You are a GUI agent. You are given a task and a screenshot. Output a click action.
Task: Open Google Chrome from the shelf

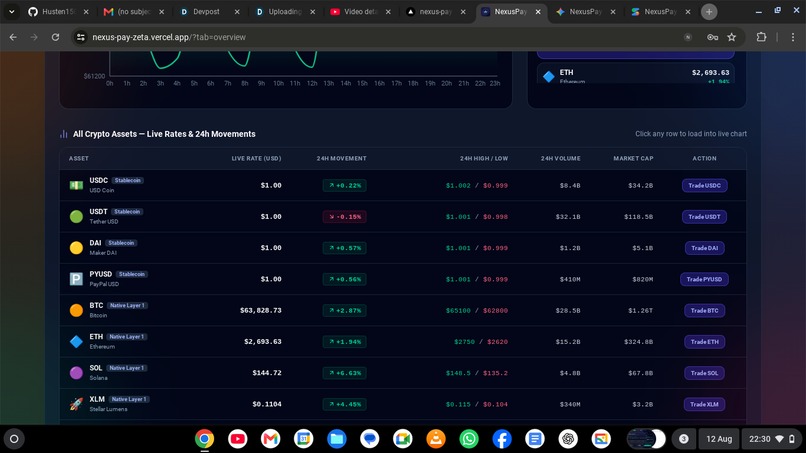point(204,439)
